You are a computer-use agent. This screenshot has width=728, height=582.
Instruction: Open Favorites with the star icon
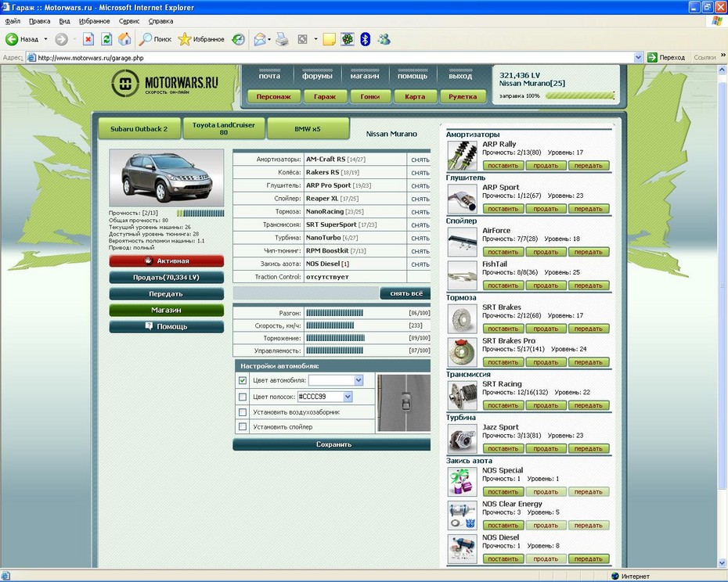[x=184, y=39]
